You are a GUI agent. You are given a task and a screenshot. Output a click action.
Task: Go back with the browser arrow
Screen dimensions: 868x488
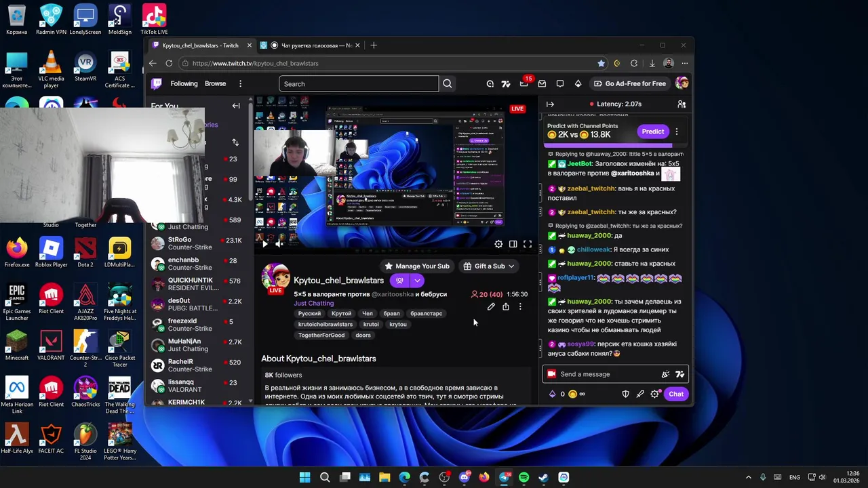click(x=153, y=63)
